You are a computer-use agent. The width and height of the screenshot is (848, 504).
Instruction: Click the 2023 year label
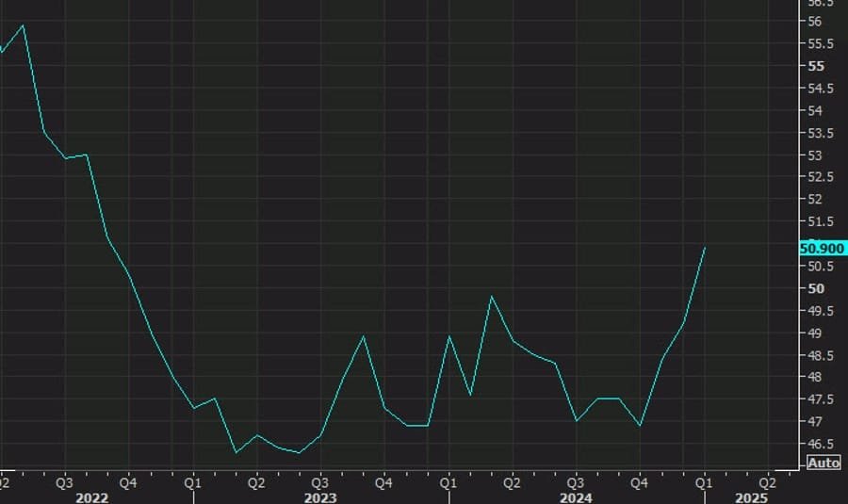pyautogui.click(x=320, y=496)
